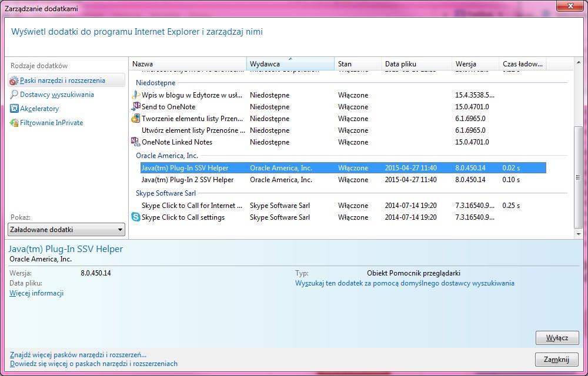Click the OneNote Linked Notes icon

click(x=135, y=142)
